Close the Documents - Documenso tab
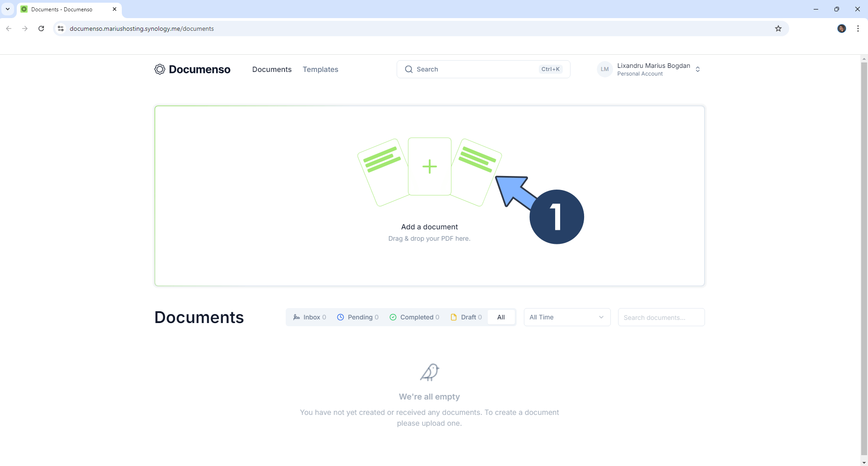868x466 pixels. tap(115, 9)
